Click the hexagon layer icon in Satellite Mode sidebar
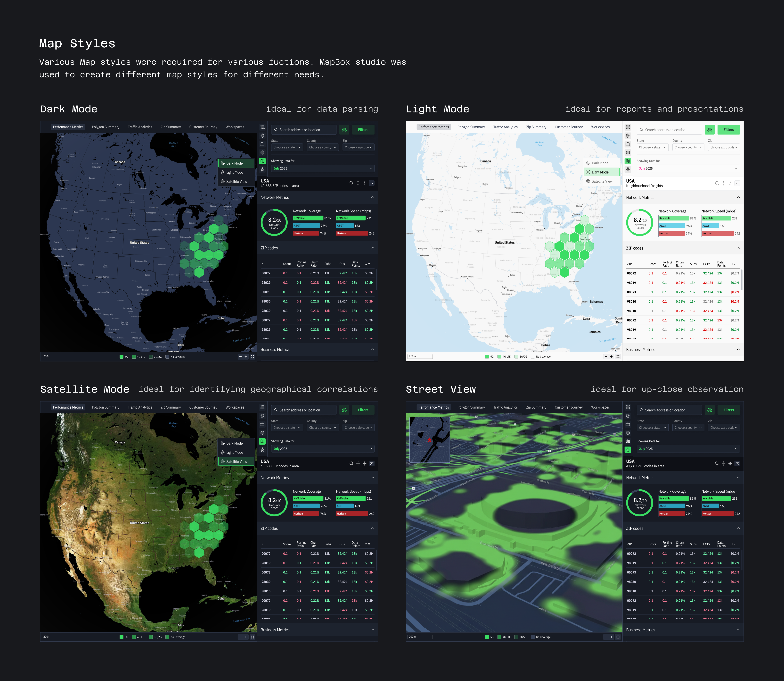This screenshot has height=681, width=784. (262, 433)
